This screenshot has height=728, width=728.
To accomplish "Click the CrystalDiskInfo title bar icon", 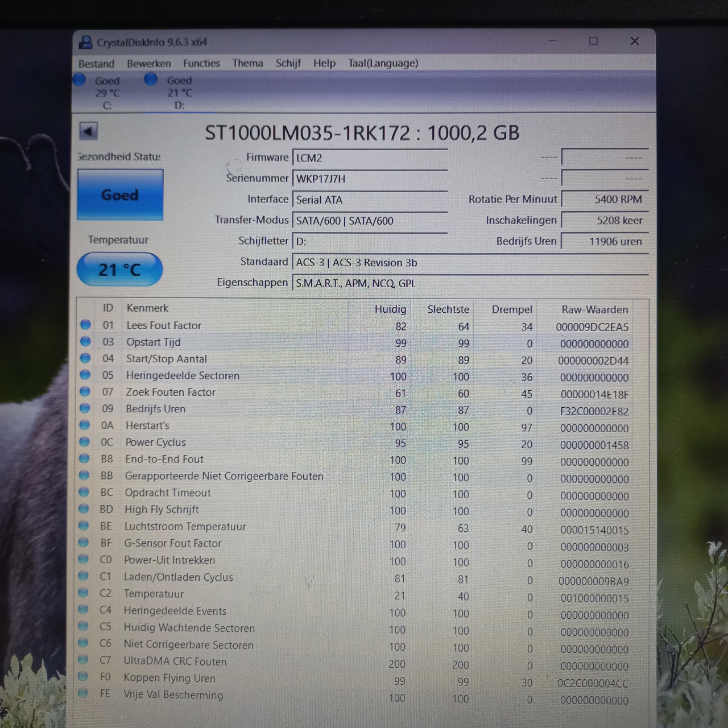I will [x=86, y=42].
